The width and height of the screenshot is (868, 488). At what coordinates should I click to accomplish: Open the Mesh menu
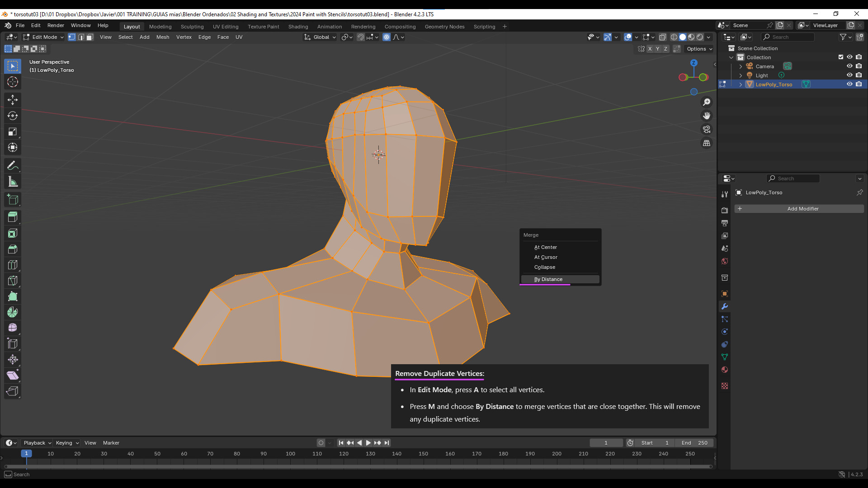click(163, 37)
